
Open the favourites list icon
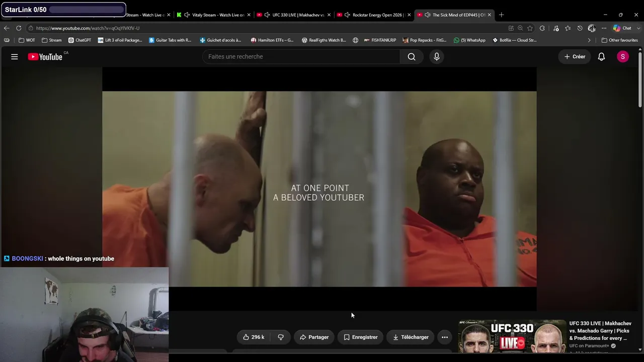coord(568,28)
